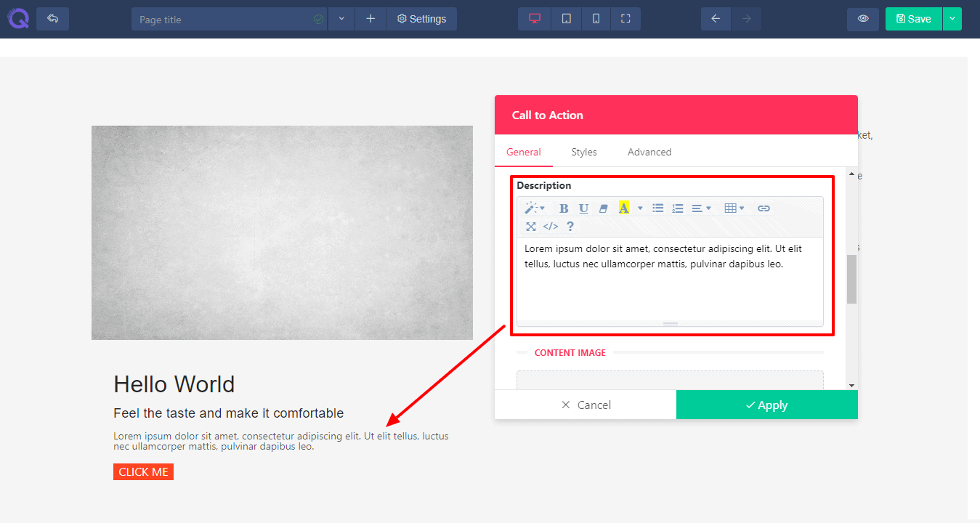Viewport: 980px width, 523px height.
Task: Click the eraser remove-format icon
Action: (x=603, y=208)
